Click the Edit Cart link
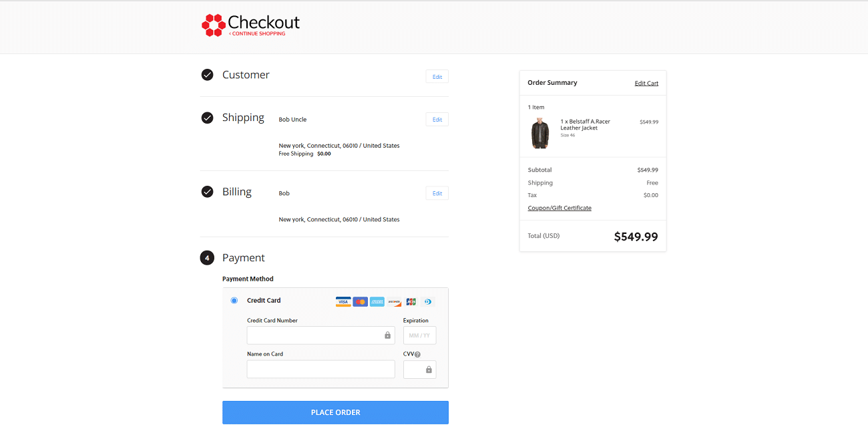This screenshot has width=868, height=443. coord(646,82)
